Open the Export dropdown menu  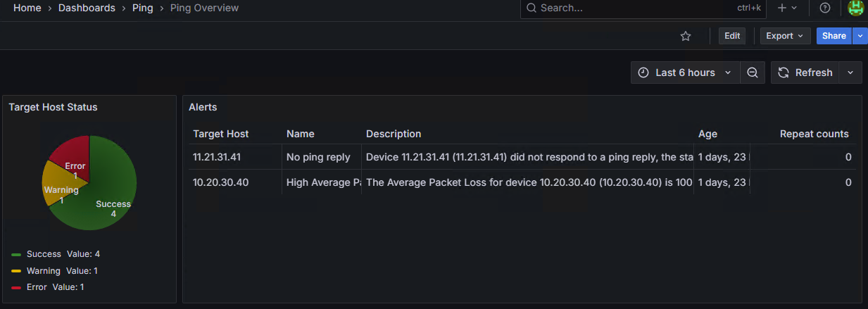pos(785,36)
